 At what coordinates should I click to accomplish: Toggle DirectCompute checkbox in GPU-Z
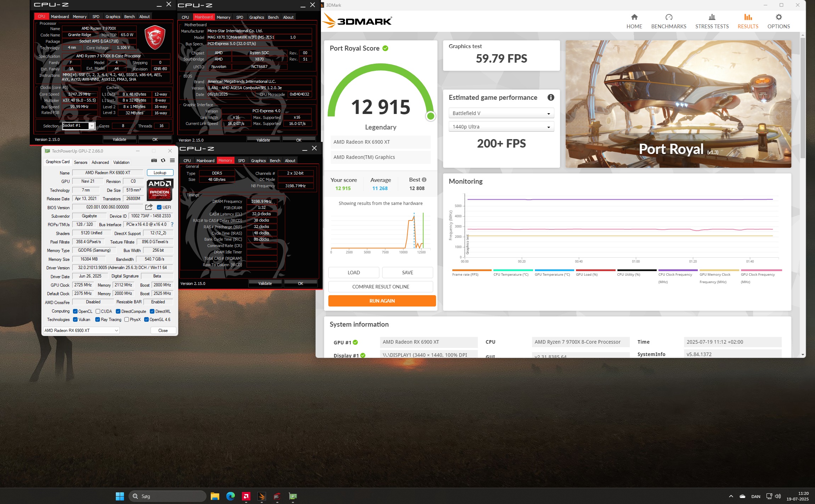click(x=118, y=311)
